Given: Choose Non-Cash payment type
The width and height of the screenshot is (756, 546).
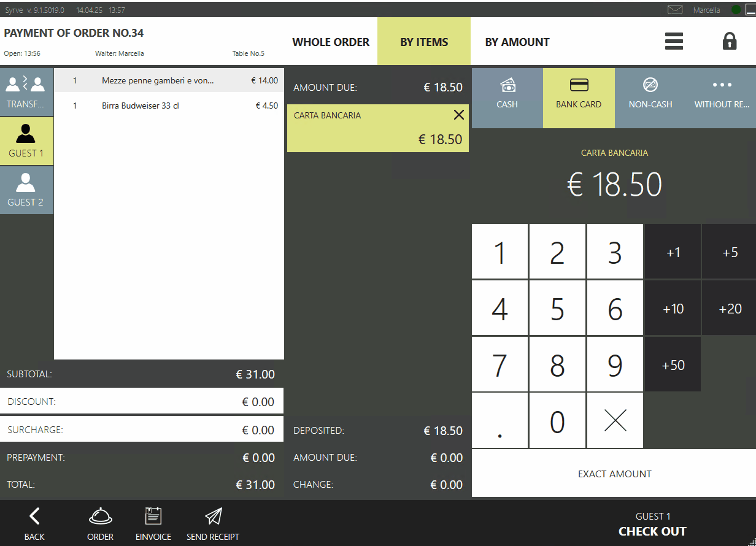Looking at the screenshot, I should pyautogui.click(x=650, y=95).
